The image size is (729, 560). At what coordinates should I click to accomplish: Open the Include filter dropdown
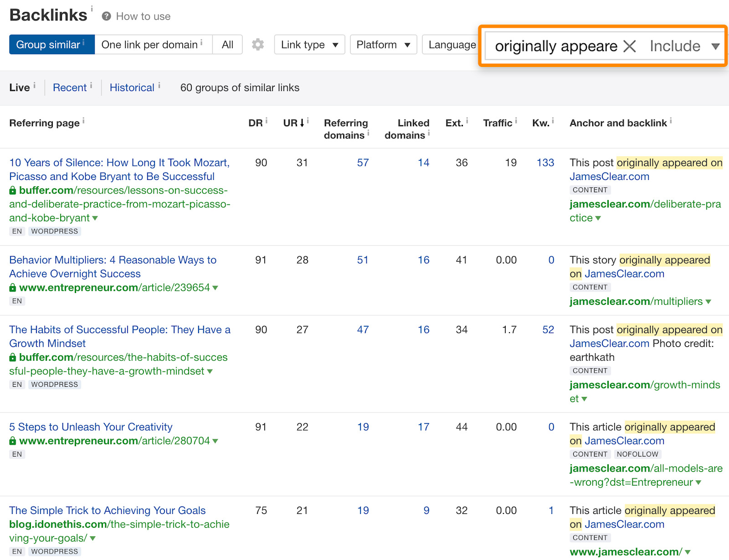(x=683, y=46)
